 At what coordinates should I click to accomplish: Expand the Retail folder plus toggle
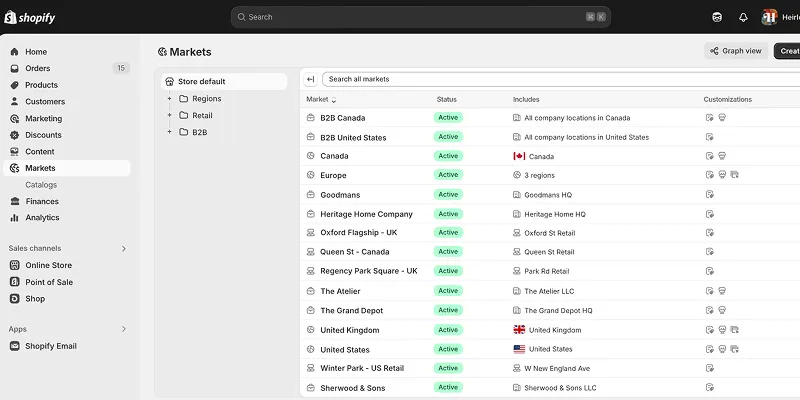(169, 115)
